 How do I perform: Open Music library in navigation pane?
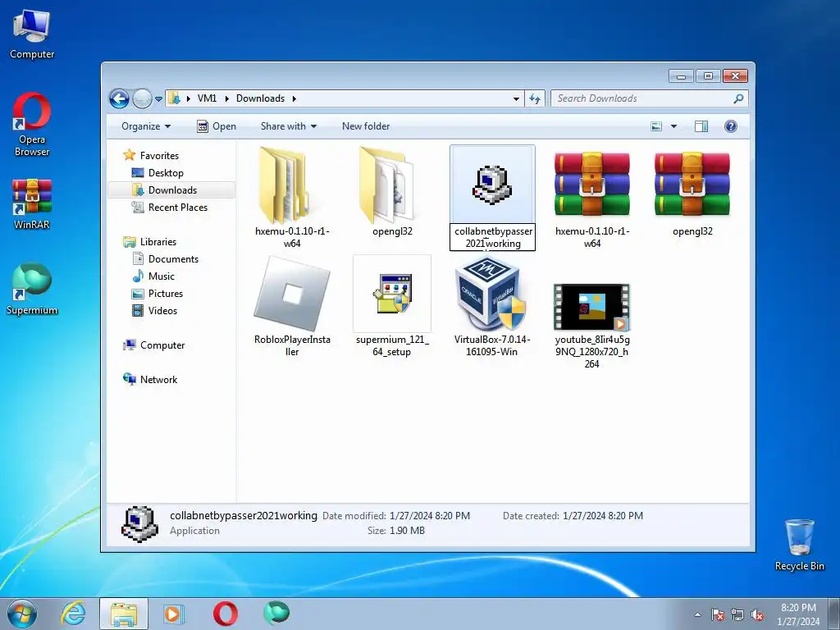point(162,276)
